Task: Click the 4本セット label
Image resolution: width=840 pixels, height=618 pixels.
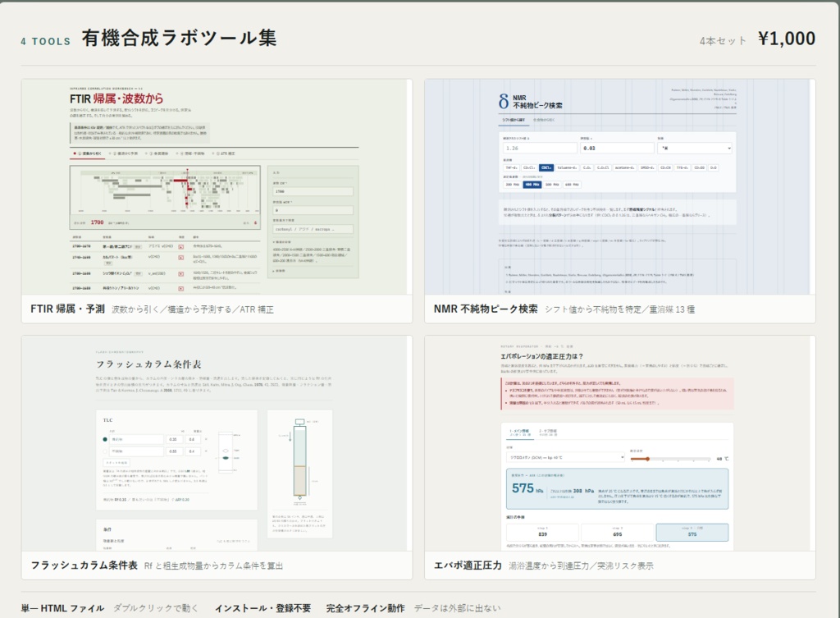Action: tap(723, 41)
